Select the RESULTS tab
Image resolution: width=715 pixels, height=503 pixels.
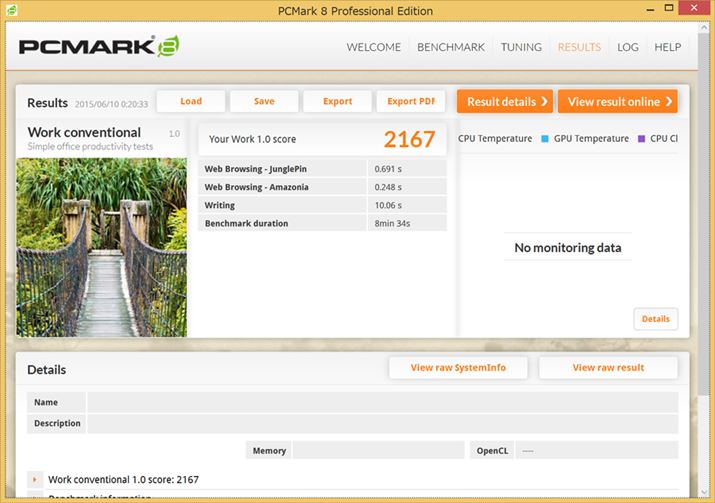pos(579,47)
